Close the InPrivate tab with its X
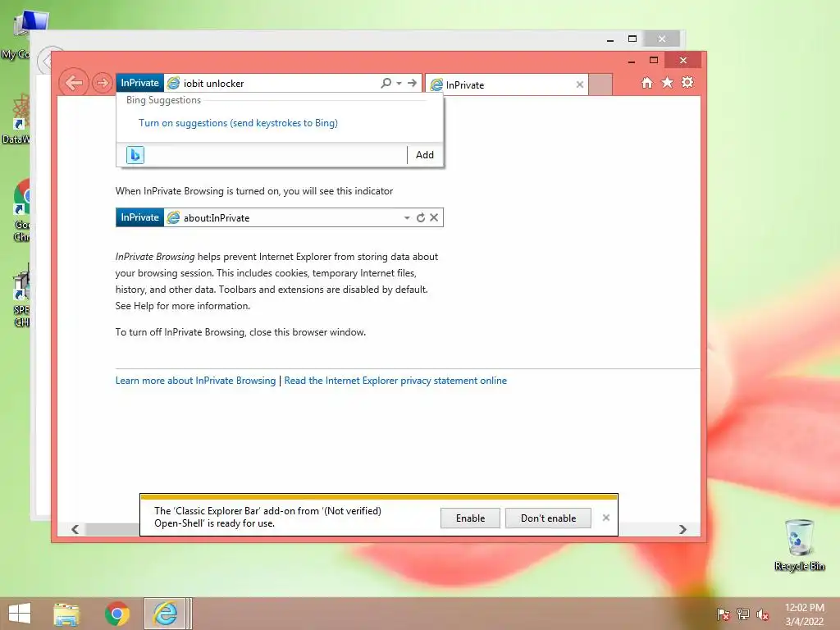 (x=580, y=84)
